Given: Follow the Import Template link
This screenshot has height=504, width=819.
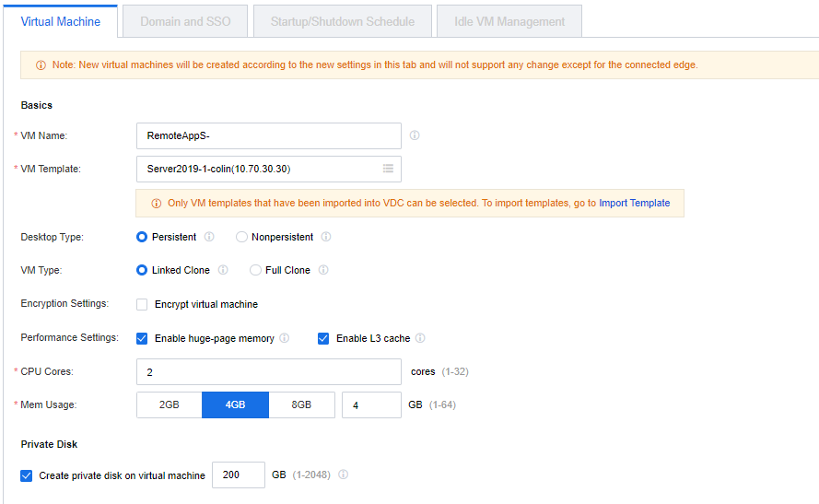Looking at the screenshot, I should tap(634, 203).
